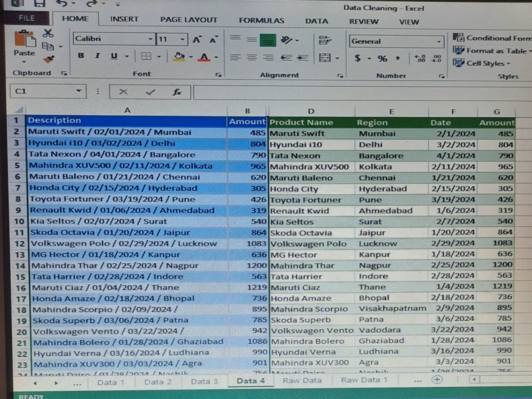This screenshot has width=532, height=399.
Task: Click the Undo arrow icon
Action: coord(62,3)
